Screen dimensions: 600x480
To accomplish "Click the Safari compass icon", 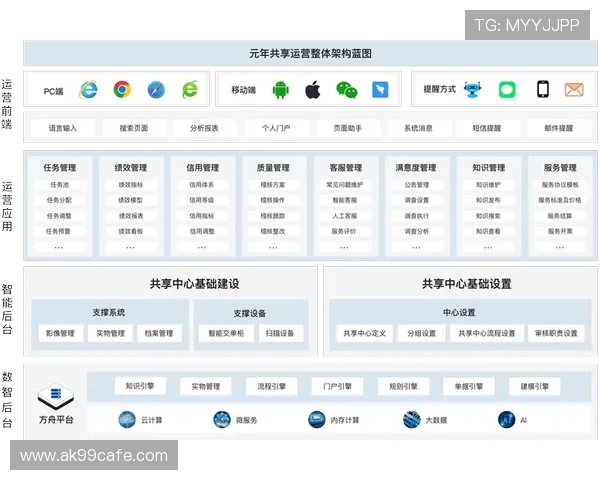I will [156, 90].
